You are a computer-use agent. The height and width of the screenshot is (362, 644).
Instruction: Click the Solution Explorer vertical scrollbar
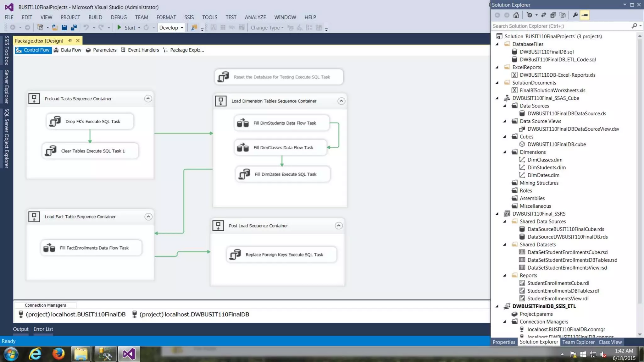640,170
